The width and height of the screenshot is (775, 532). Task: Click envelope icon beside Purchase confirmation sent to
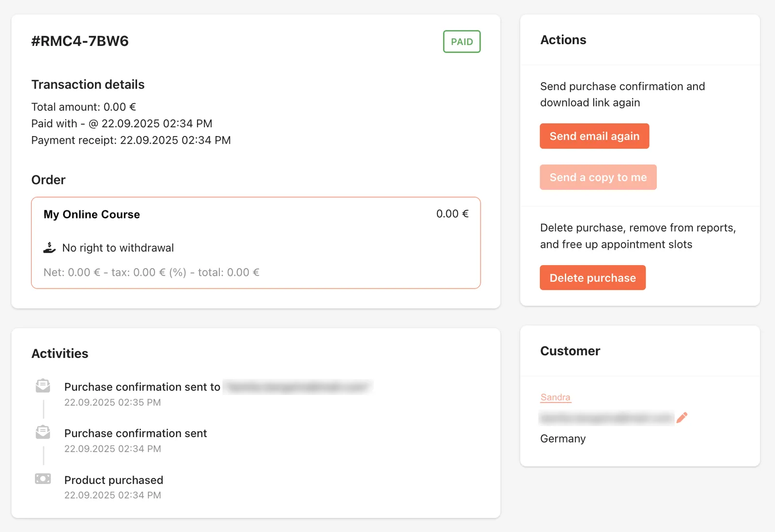coord(43,386)
